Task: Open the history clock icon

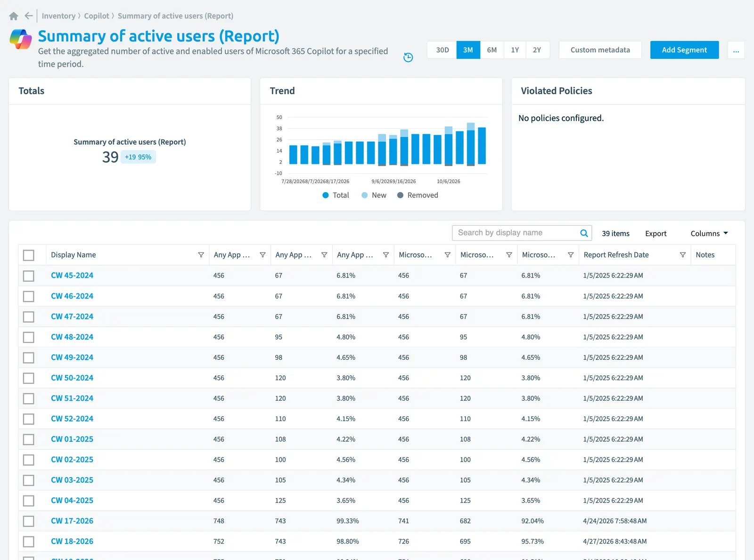Action: pos(408,57)
